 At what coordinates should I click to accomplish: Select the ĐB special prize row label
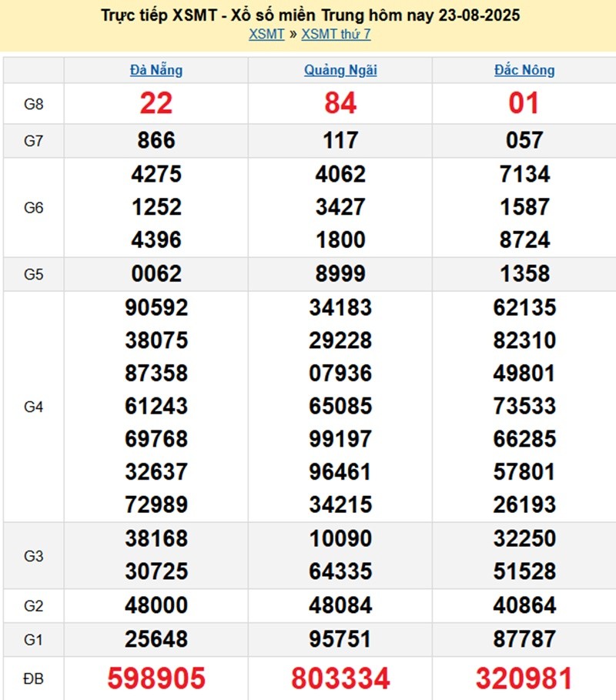(x=33, y=678)
